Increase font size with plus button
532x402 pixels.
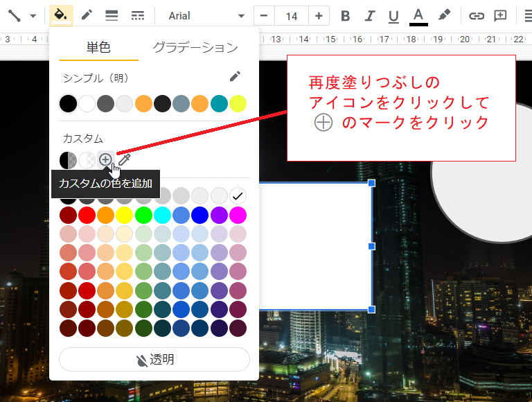[x=319, y=16]
